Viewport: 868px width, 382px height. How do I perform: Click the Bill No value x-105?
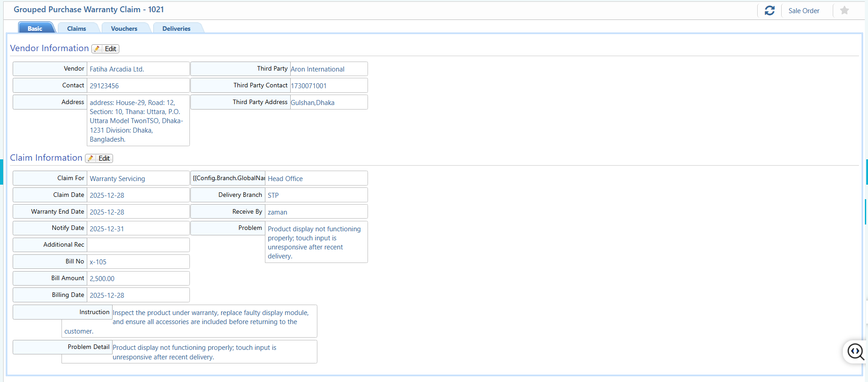tap(98, 262)
